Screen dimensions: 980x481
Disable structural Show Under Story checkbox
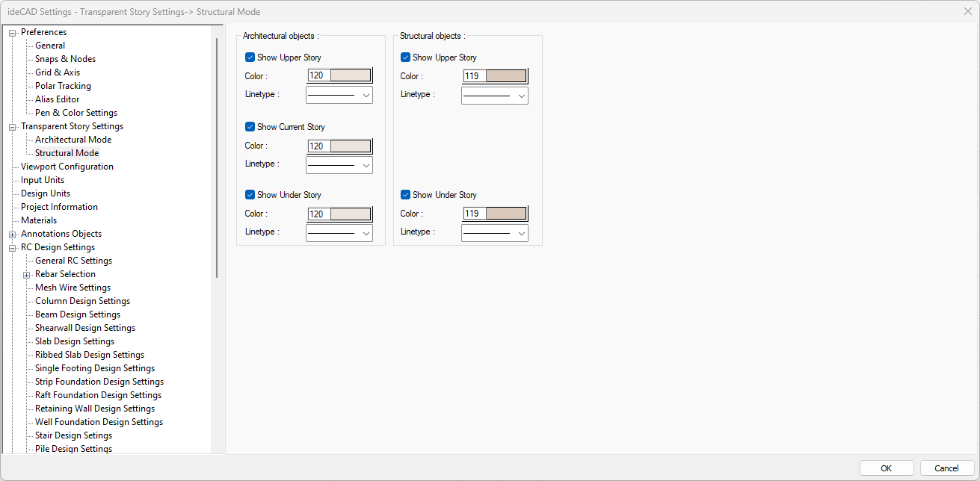pyautogui.click(x=406, y=195)
